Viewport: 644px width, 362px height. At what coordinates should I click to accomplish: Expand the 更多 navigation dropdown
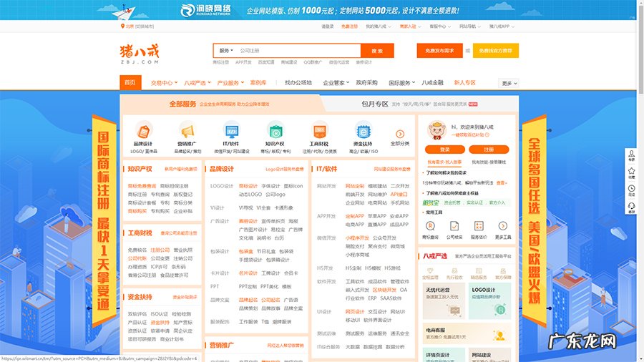click(x=509, y=83)
